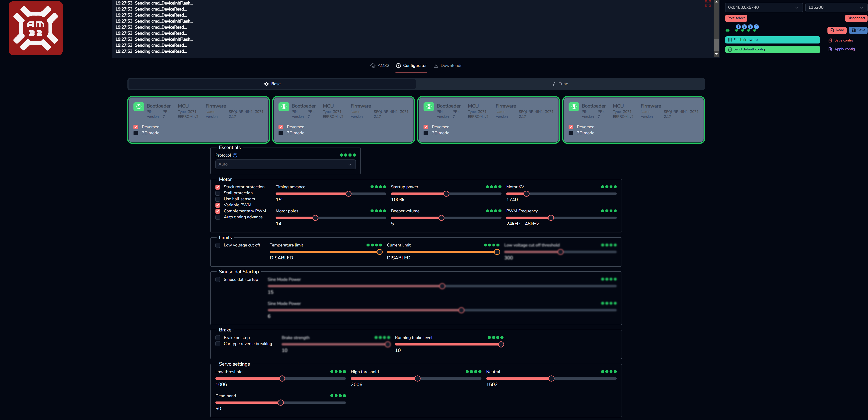868x420 pixels.
Task: Expand the log console to fullscreen
Action: point(708,3)
